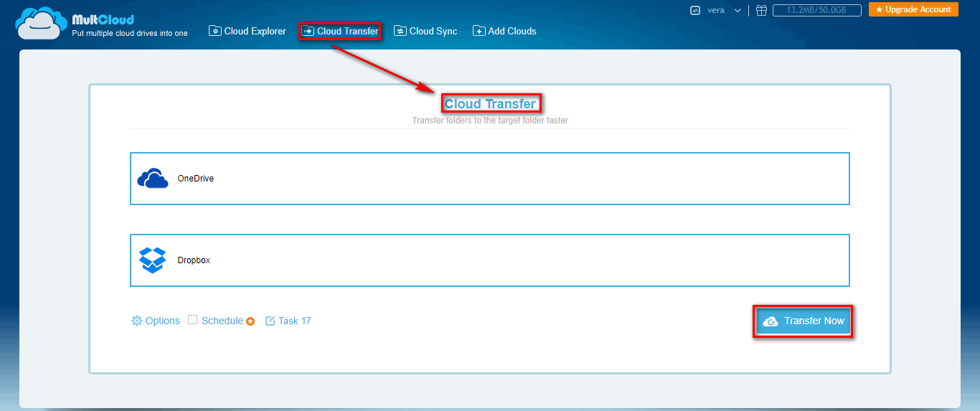This screenshot has width=980, height=411.
Task: Click the orange premium star icon
Action: pos(250,321)
